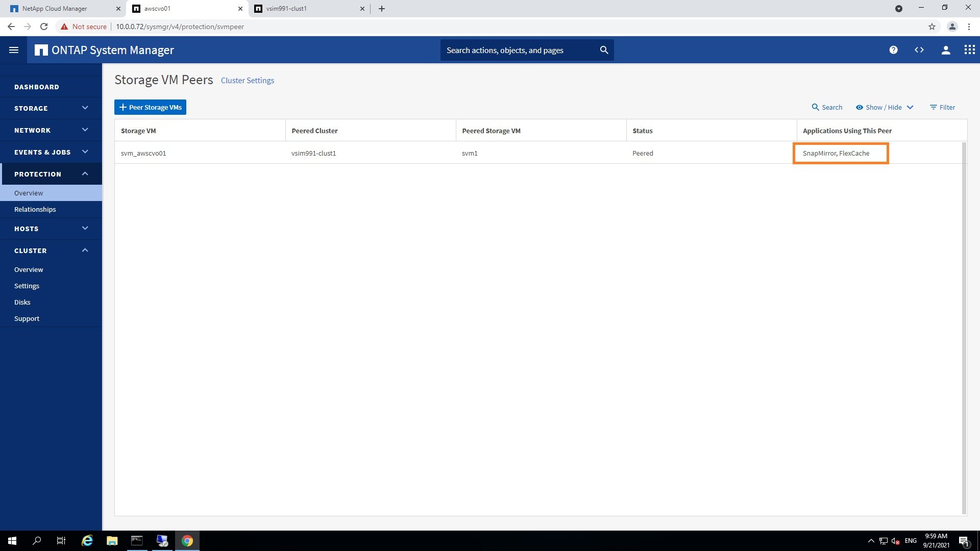980x551 pixels.
Task: Open the Cluster Settings link
Action: [x=248, y=81]
